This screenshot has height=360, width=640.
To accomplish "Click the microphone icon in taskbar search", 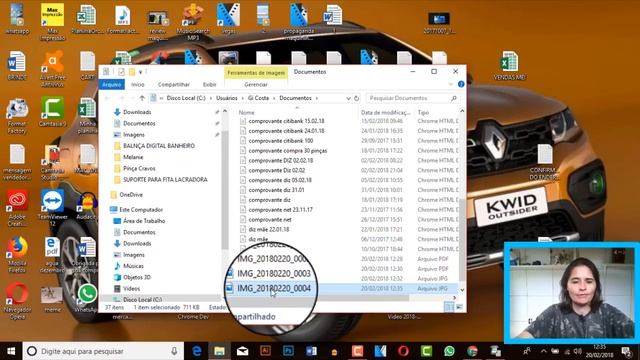I will click(x=174, y=351).
